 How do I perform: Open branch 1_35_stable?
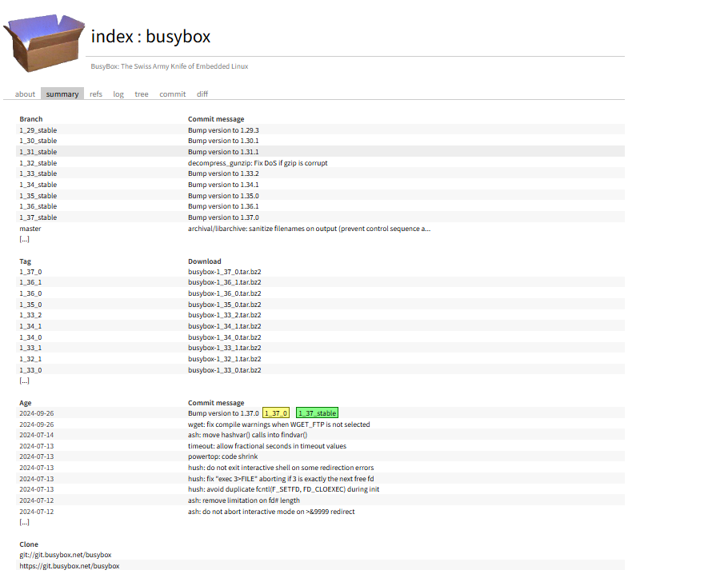tap(38, 195)
